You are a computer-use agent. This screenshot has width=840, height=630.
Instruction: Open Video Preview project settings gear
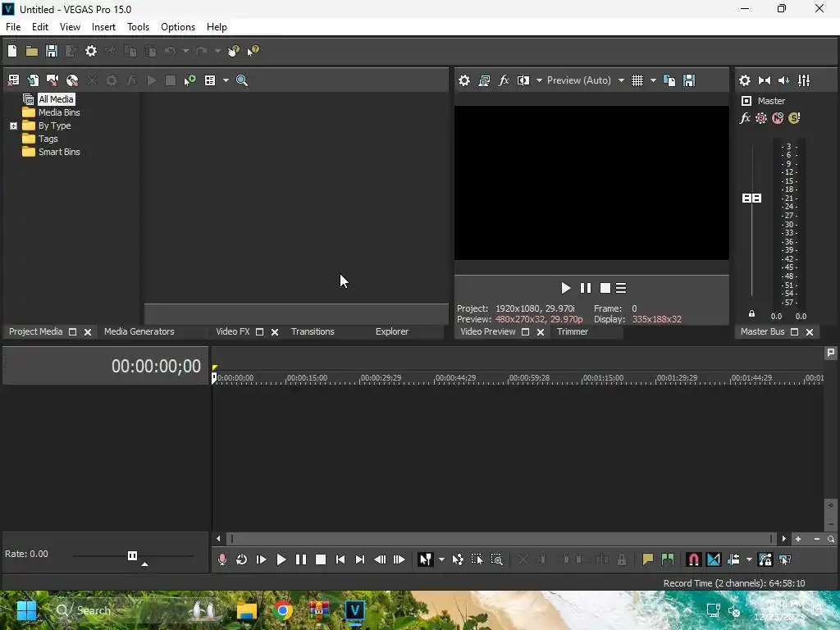pyautogui.click(x=464, y=80)
